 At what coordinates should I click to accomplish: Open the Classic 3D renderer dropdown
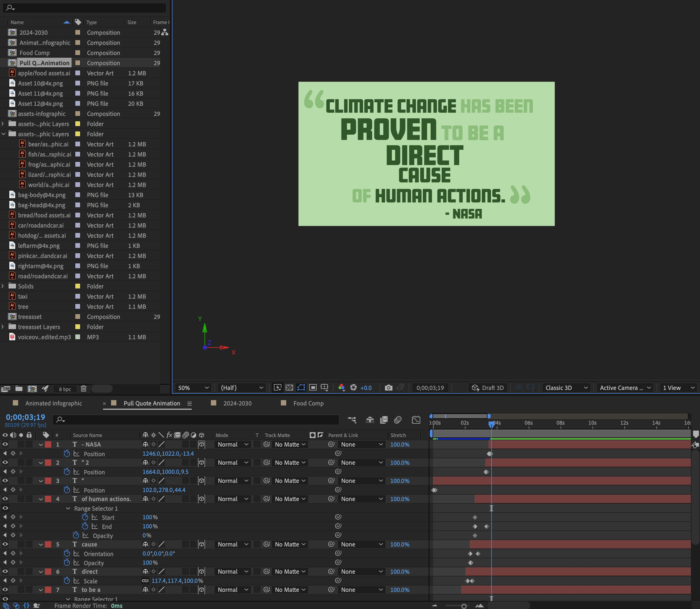[566, 388]
